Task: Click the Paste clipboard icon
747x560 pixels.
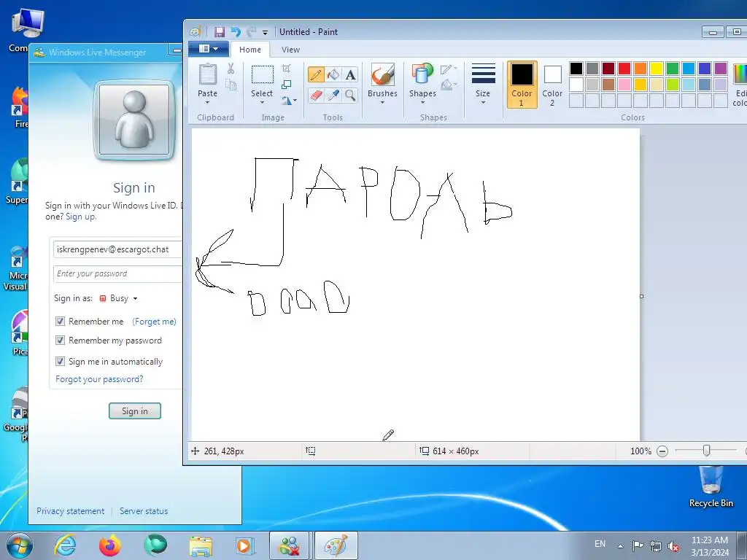Action: (208, 75)
